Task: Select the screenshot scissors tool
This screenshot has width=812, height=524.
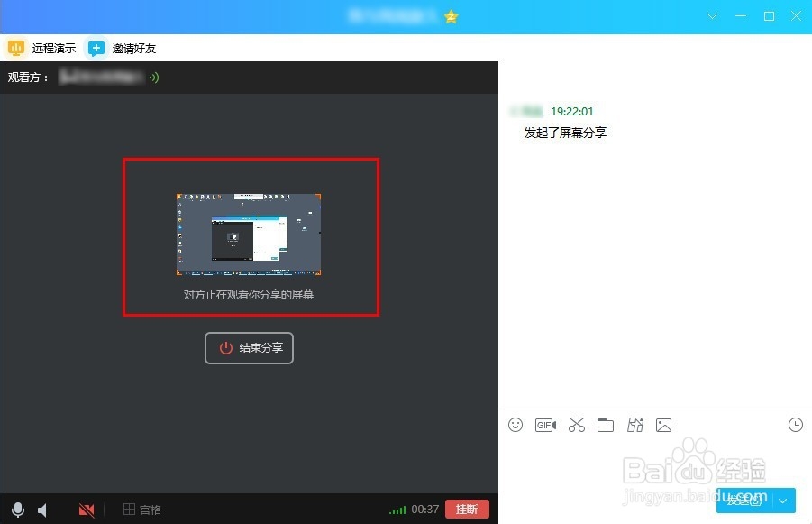Action: pyautogui.click(x=576, y=425)
